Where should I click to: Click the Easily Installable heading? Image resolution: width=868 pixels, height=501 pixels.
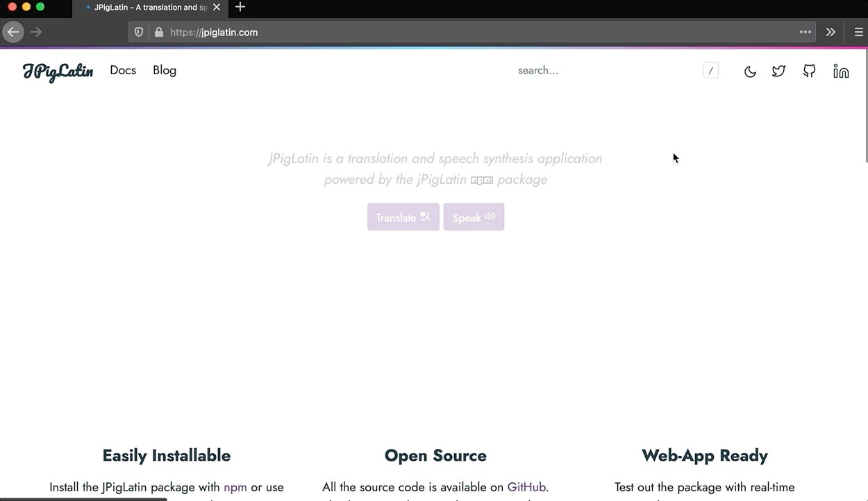(x=167, y=456)
